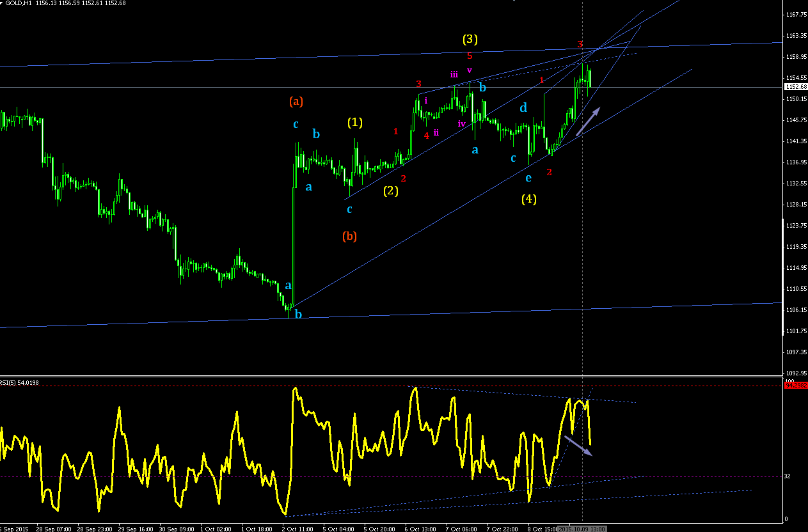This screenshot has width=808, height=532.
Task: Click 1163.35 on the price axis
Action: coord(797,35)
